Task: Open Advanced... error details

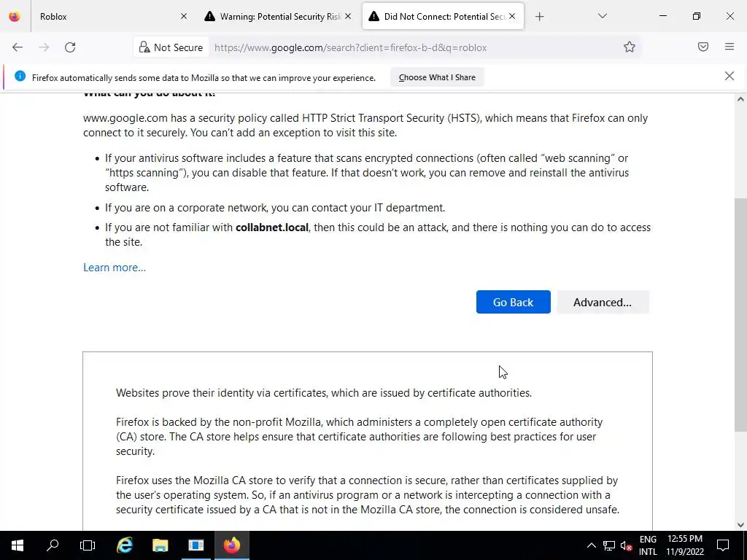Action: pos(603,302)
